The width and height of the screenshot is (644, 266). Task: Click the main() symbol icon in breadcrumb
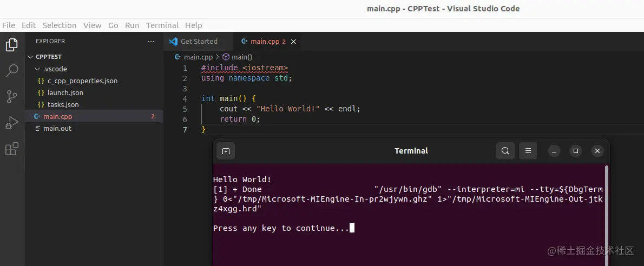226,57
